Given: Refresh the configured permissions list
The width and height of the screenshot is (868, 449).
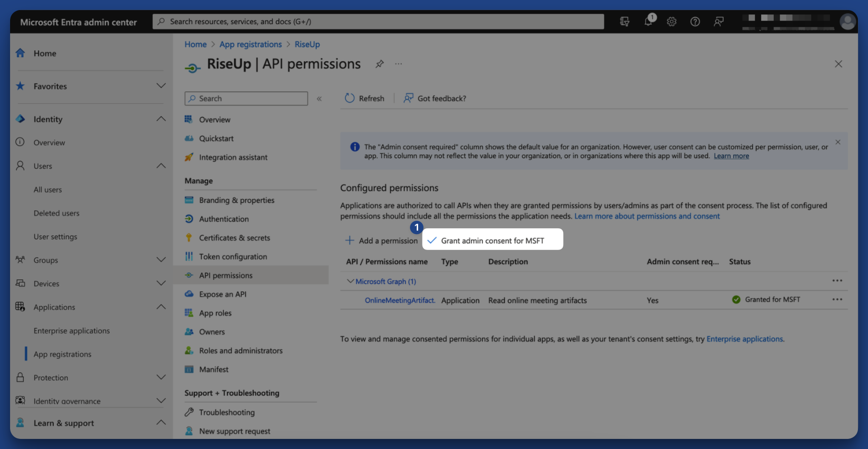Looking at the screenshot, I should (x=364, y=98).
